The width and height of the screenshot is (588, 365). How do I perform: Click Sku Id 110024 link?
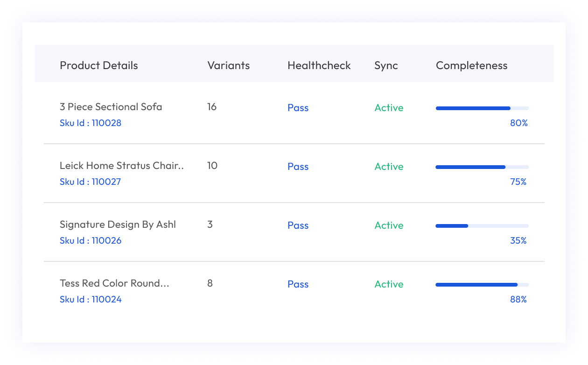91,299
